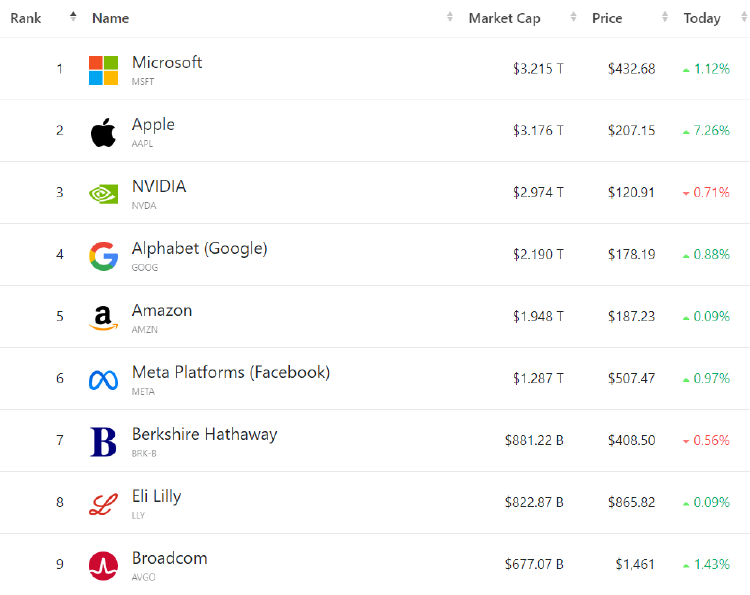Viewport: 750px width, 595px height.
Task: Select Broadcom's $677.07 B market cap cell
Action: coord(534,564)
